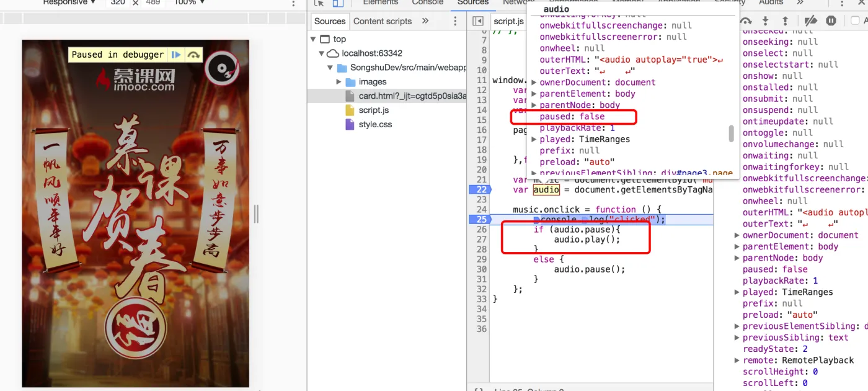
Task: Deactivate breakpoints in debugger toolbar
Action: 810,21
